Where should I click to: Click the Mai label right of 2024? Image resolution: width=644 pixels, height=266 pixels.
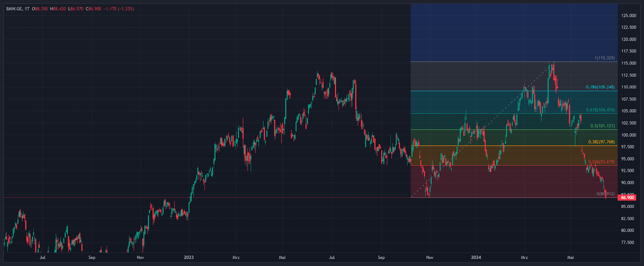[570, 258]
